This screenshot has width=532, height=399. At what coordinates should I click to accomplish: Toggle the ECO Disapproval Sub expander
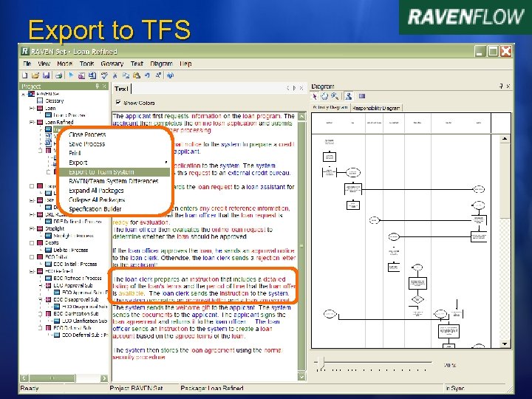point(40,299)
